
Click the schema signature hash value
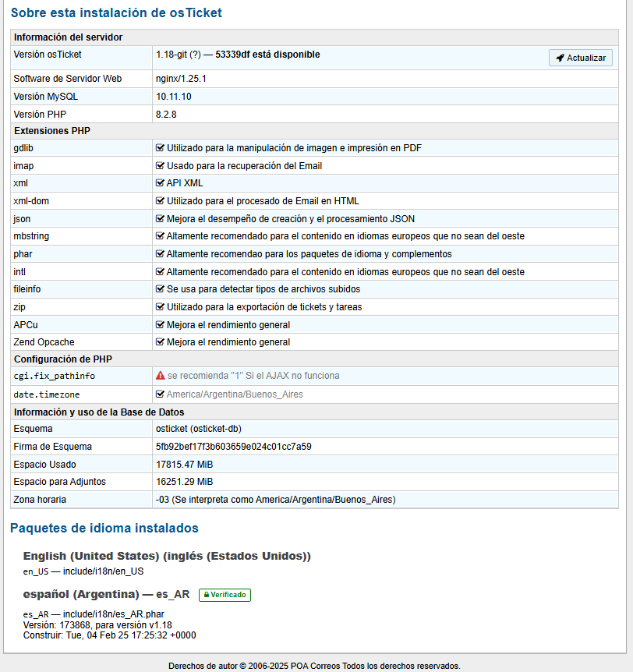(233, 447)
